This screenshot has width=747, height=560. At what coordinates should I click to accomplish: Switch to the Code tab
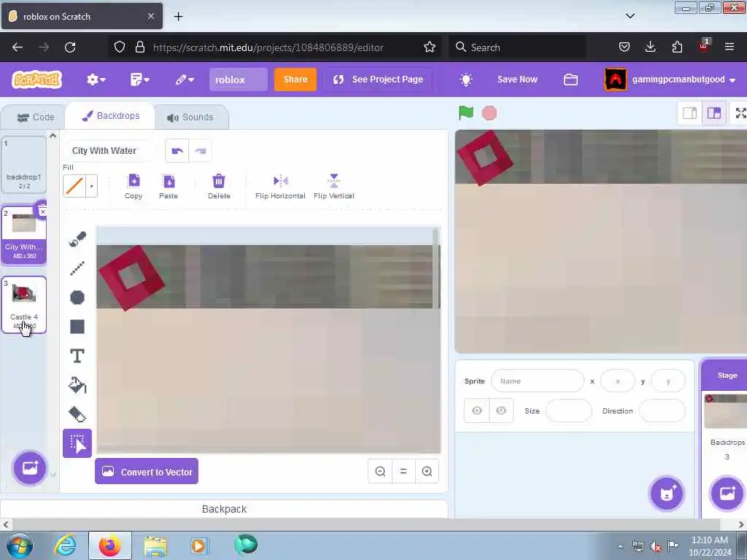coord(35,117)
